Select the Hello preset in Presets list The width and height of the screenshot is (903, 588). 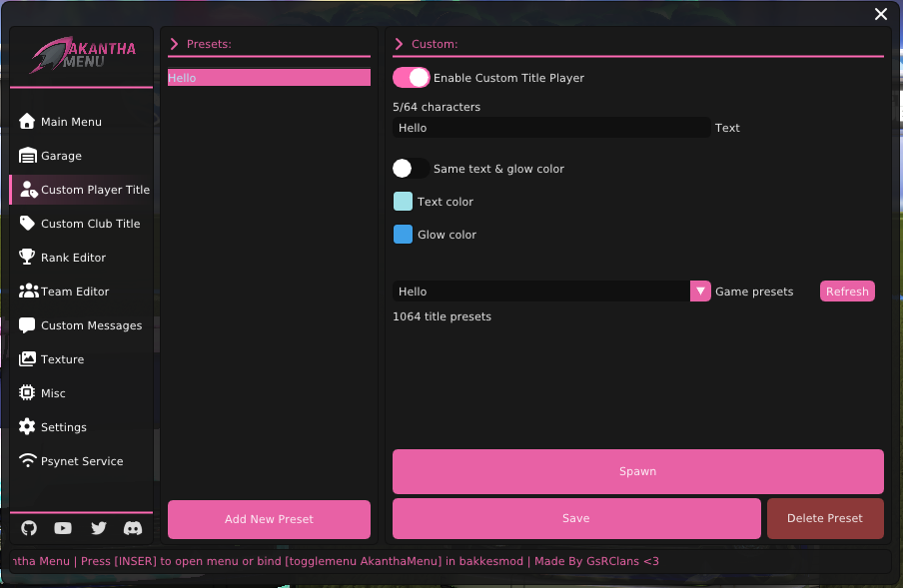269,78
